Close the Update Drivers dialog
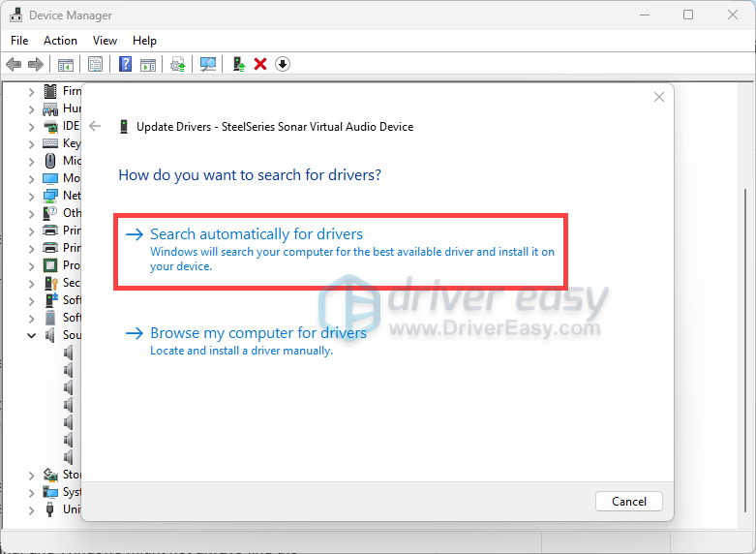756x554 pixels. pyautogui.click(x=659, y=98)
